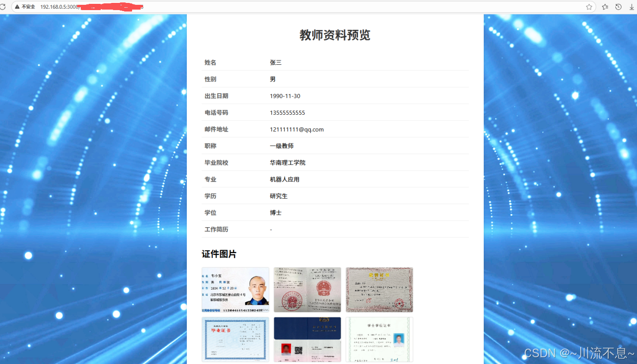Click the 邮件地址 field label
Screen dimensions: 637x364
coord(216,129)
